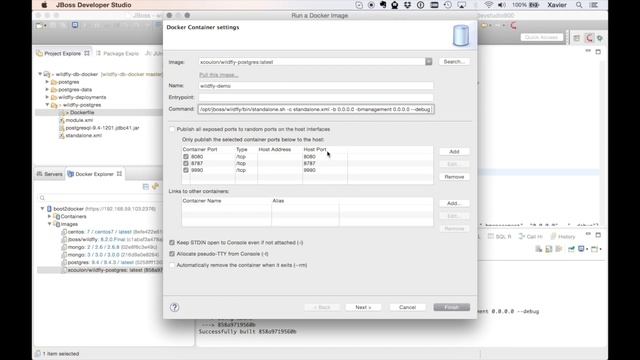Open the Wi-Fi status menu
Image resolution: width=640 pixels, height=360 pixels.
(x=489, y=5)
